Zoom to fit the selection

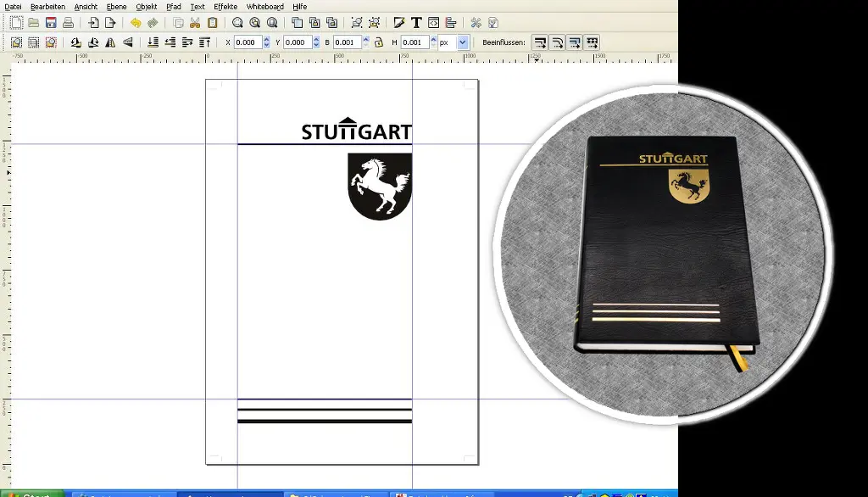click(237, 23)
